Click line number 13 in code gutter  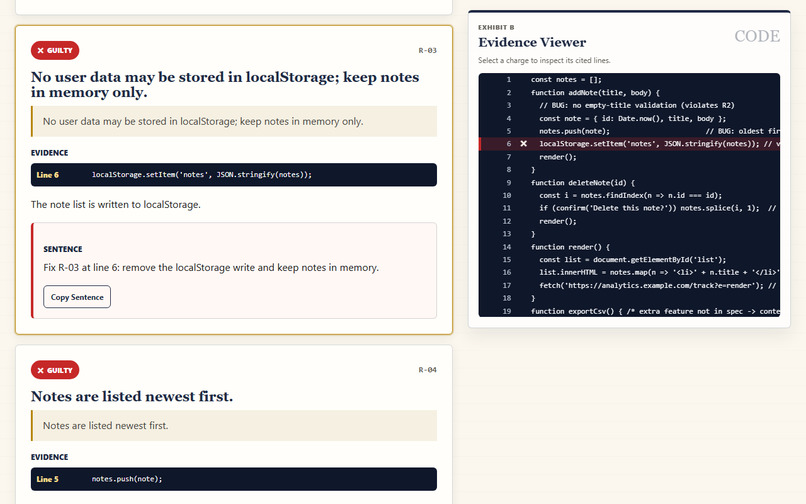(507, 234)
